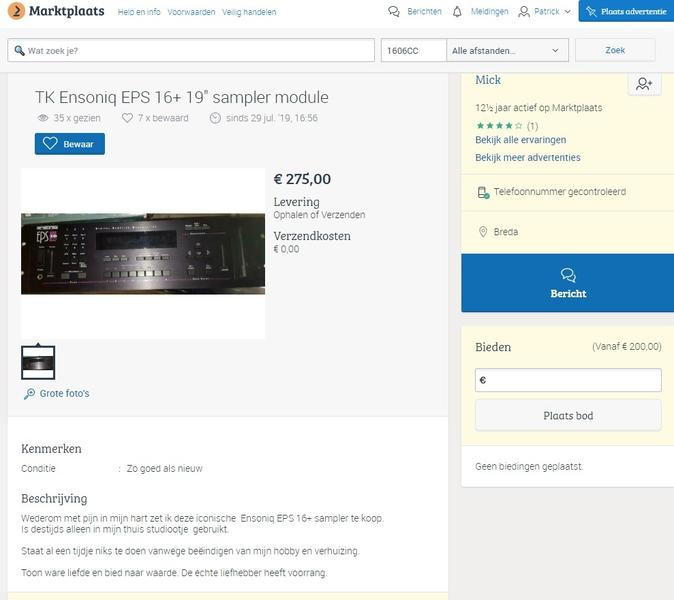Click the price € 275,00
This screenshot has height=600, width=674.
(x=302, y=179)
